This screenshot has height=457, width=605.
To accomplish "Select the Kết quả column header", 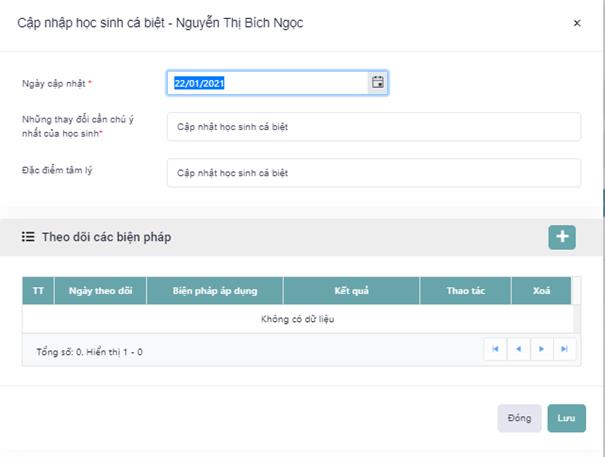I will point(352,291).
